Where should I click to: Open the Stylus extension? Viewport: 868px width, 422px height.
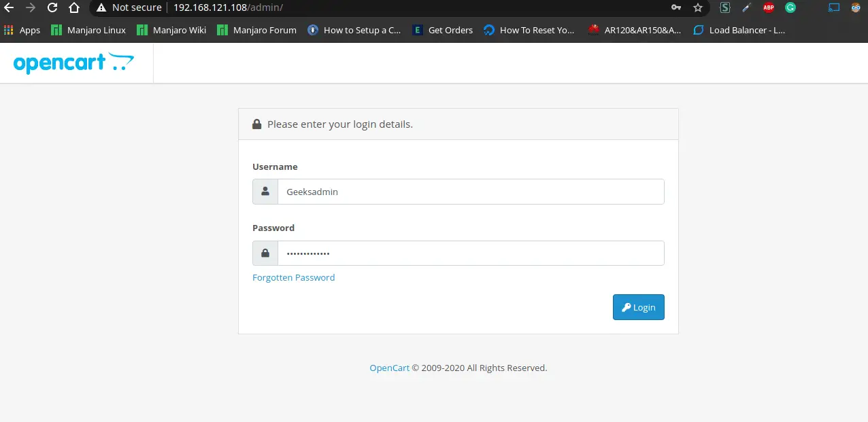pyautogui.click(x=724, y=8)
